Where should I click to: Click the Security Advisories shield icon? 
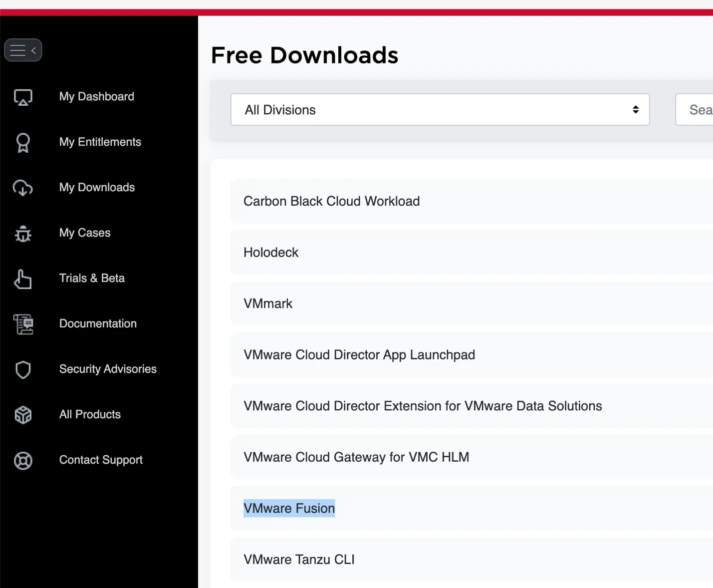coord(23,369)
